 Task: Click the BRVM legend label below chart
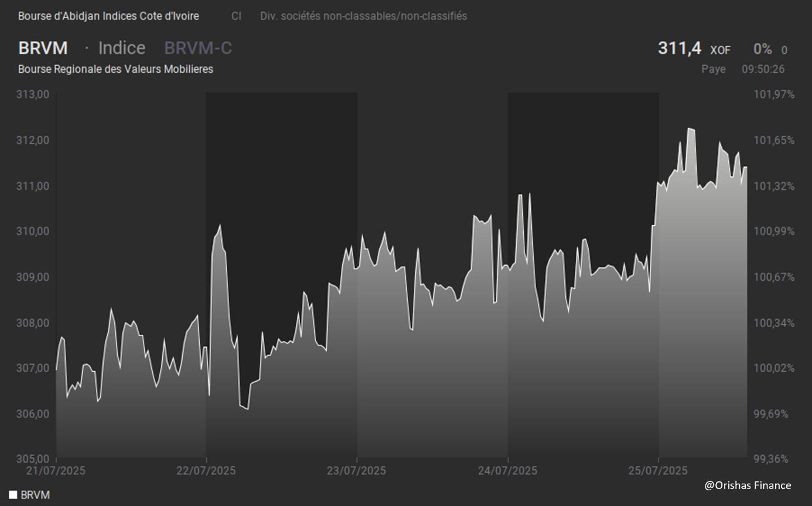click(35, 495)
